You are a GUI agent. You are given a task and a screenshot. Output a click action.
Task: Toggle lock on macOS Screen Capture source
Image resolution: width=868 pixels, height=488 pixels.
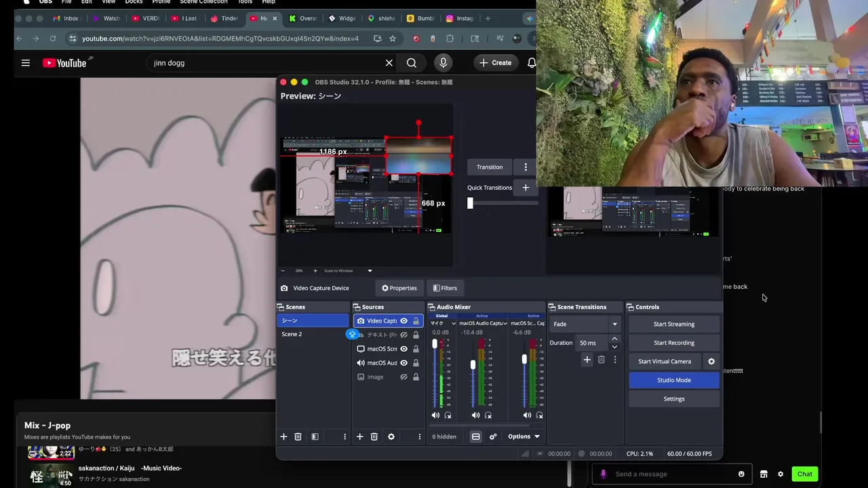(416, 348)
